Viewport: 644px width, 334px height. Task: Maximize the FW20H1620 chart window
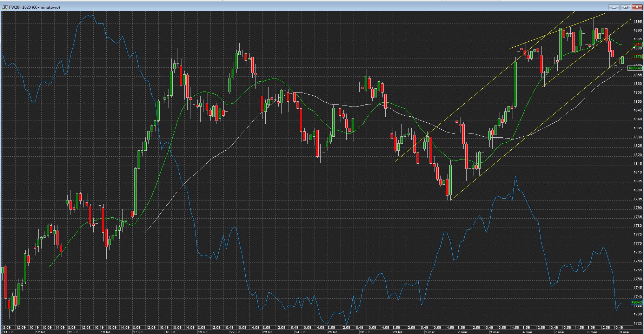625,7
